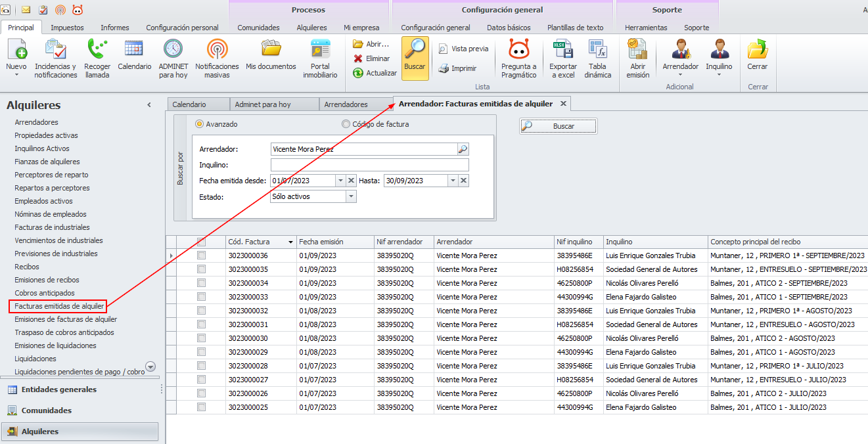Select the Código de factura radio button
The width and height of the screenshot is (868, 444).
(346, 124)
